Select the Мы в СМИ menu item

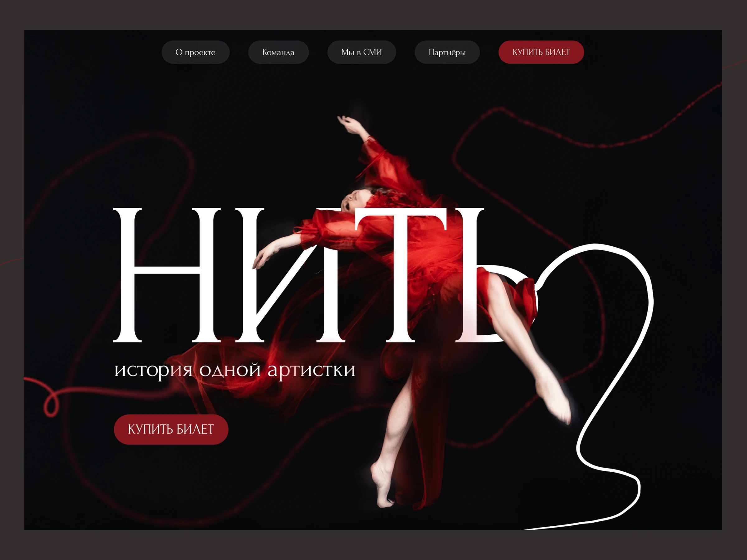pos(361,52)
